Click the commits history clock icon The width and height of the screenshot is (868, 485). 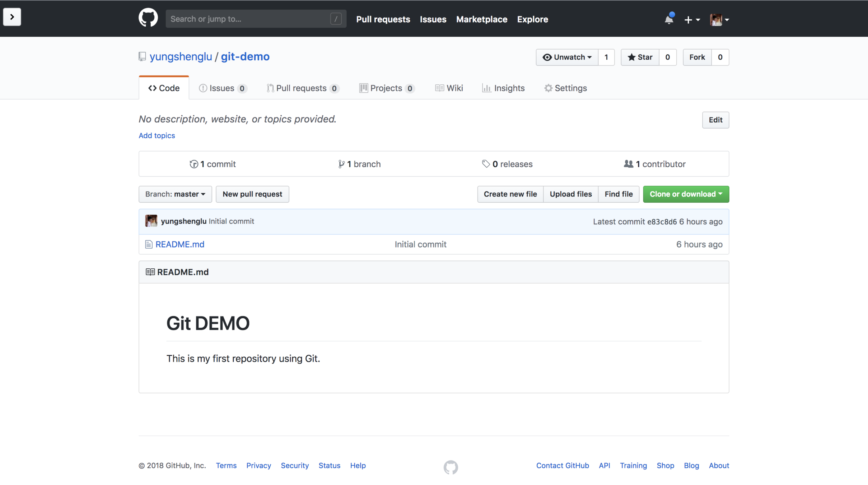193,164
